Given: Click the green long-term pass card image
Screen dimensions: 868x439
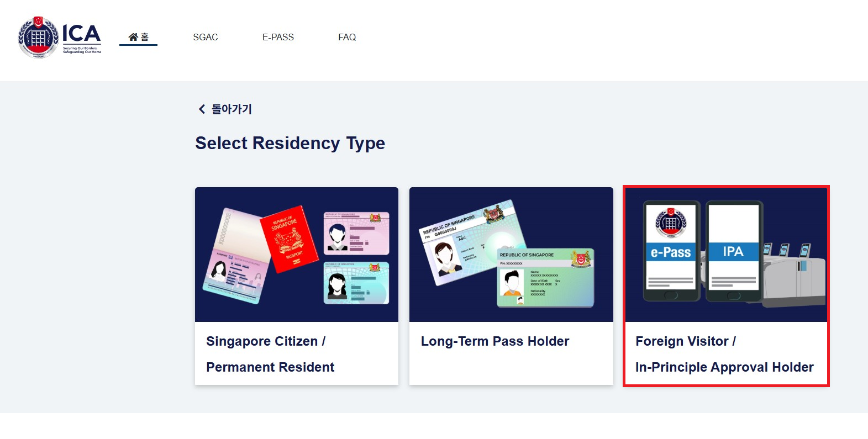Looking at the screenshot, I should tap(545, 278).
